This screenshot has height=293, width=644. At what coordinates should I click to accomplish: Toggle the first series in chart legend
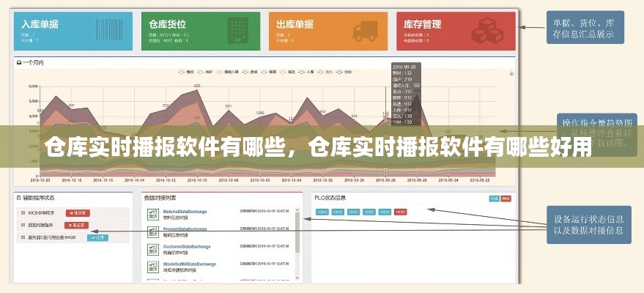[x=185, y=73]
